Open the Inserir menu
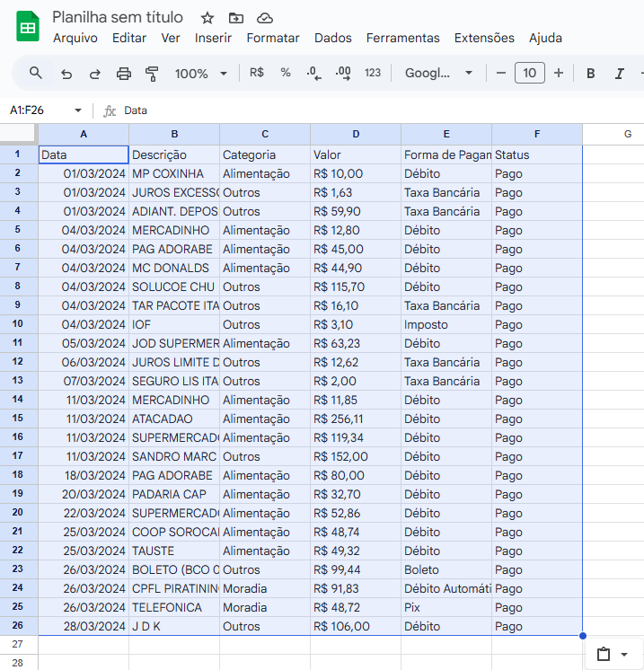This screenshot has height=670, width=644. click(213, 38)
